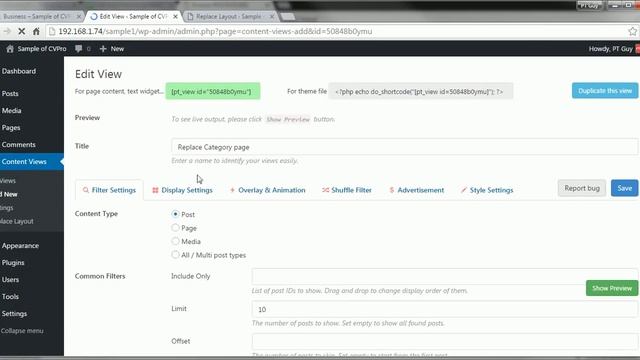Open Comments menu in sidebar
This screenshot has height=360, width=640.
(18, 144)
